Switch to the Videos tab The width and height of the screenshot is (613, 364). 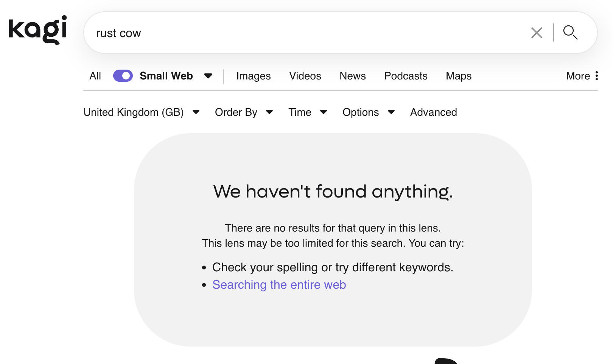point(305,76)
